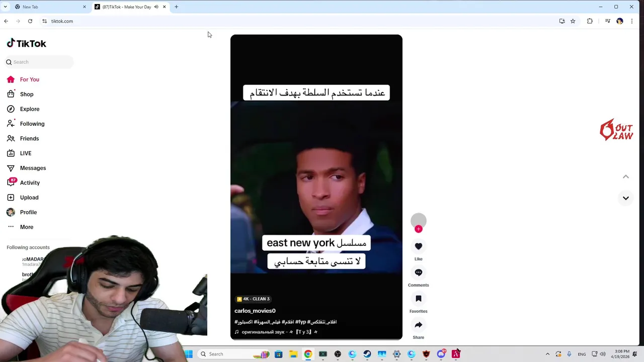
Task: Open Chrome three-dot menu
Action: click(631, 21)
